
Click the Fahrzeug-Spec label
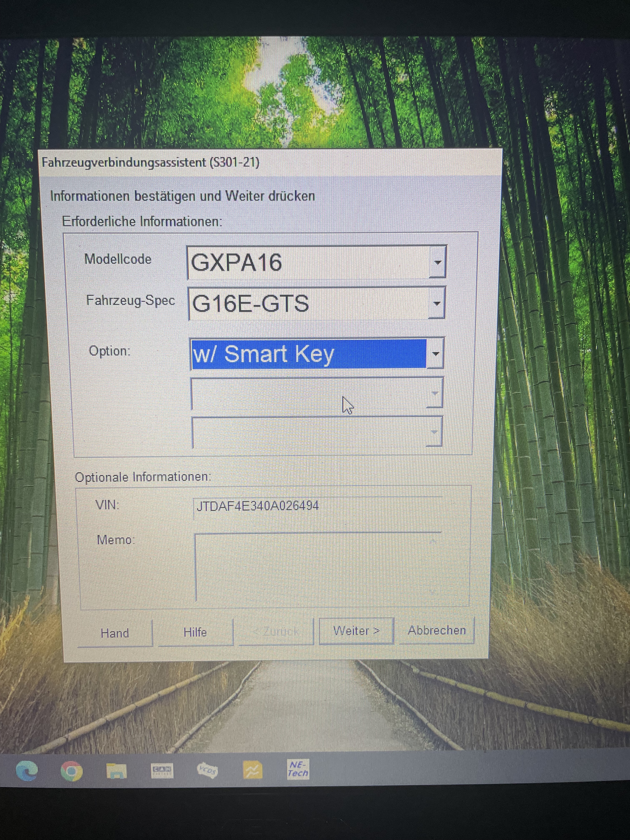[x=131, y=300]
